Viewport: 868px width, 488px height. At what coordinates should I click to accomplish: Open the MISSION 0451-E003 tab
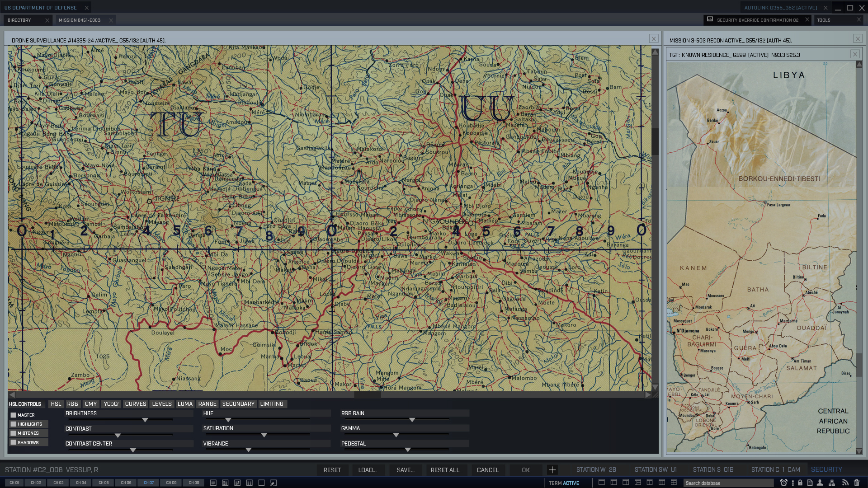click(80, 20)
